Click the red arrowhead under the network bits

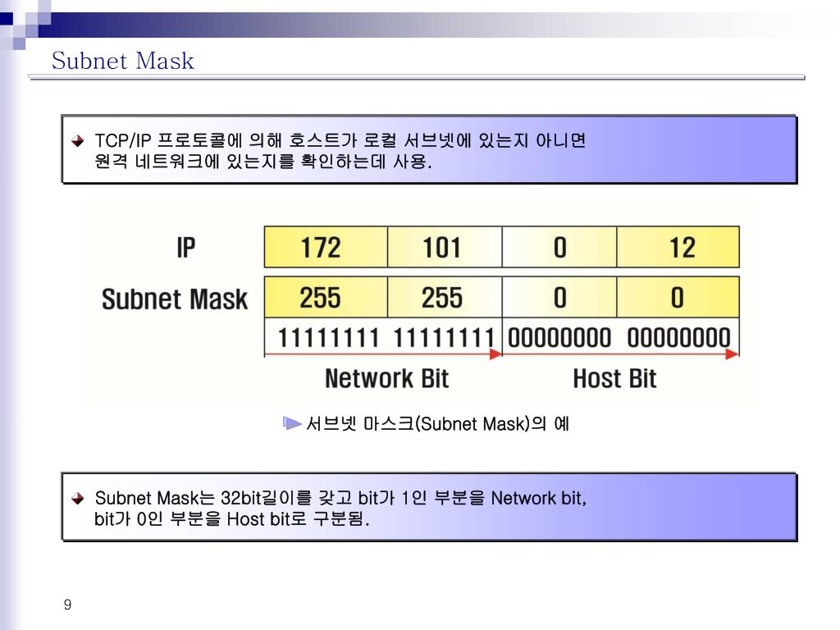pyautogui.click(x=495, y=354)
